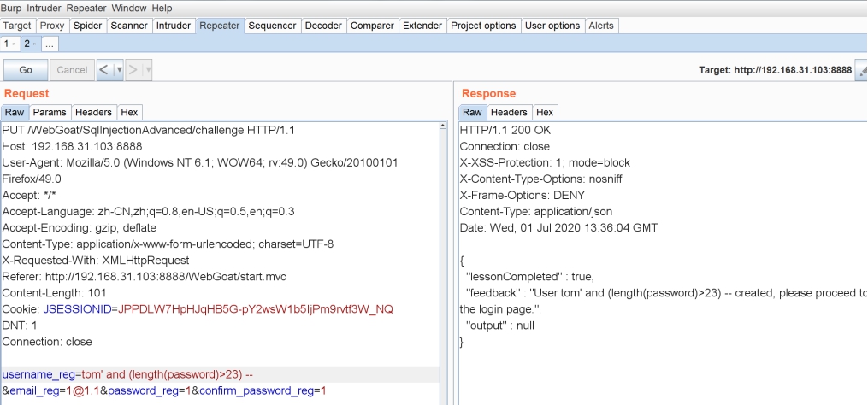Open the back history dropdown arrow
The image size is (868, 405).
(119, 70)
